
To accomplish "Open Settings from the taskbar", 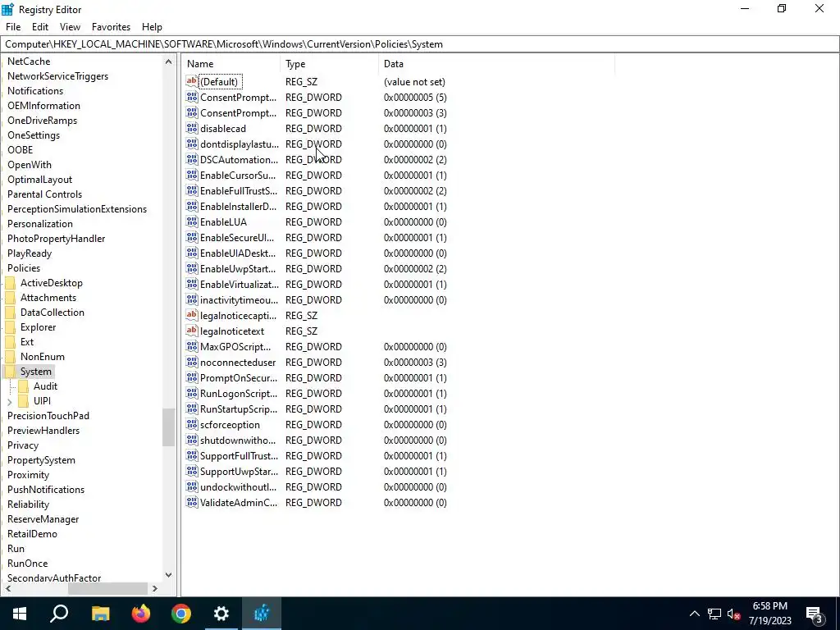I will (221, 614).
